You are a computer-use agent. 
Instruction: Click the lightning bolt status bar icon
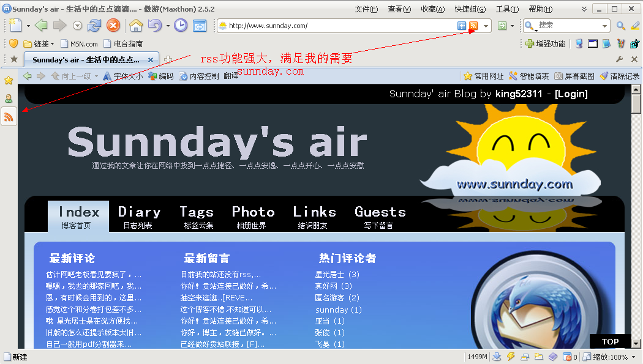511,357
